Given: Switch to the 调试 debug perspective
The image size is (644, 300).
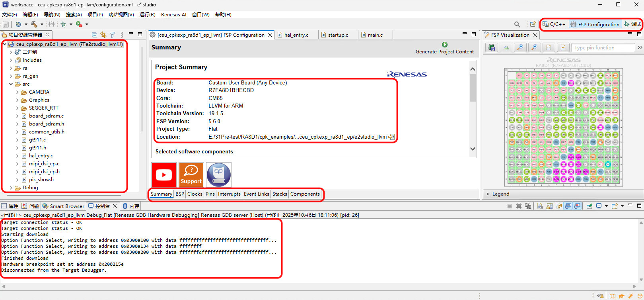Looking at the screenshot, I should pyautogui.click(x=632, y=24).
